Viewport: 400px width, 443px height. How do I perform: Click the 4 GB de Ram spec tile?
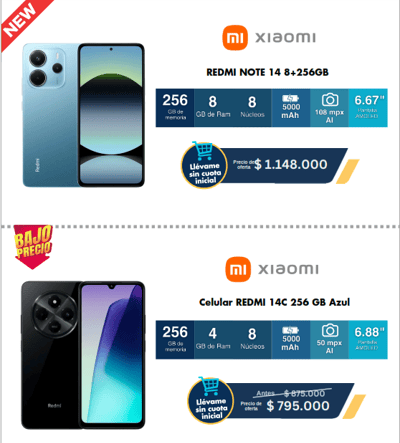tap(213, 340)
